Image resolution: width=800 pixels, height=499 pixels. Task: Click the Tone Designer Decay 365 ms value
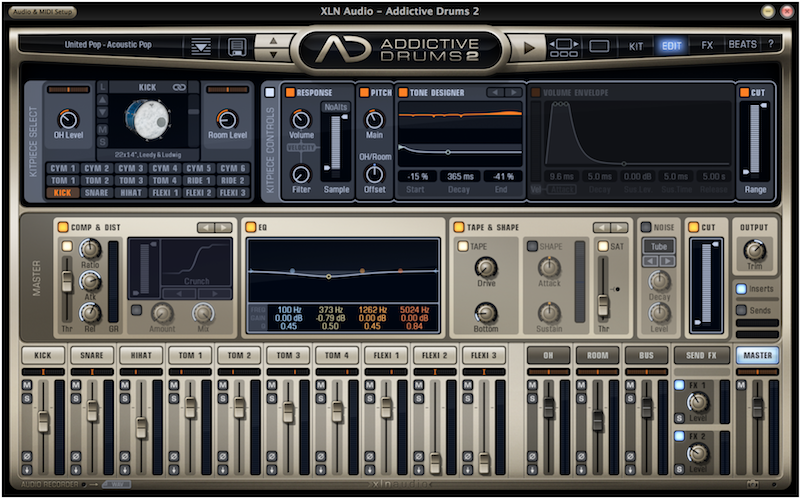(x=460, y=177)
